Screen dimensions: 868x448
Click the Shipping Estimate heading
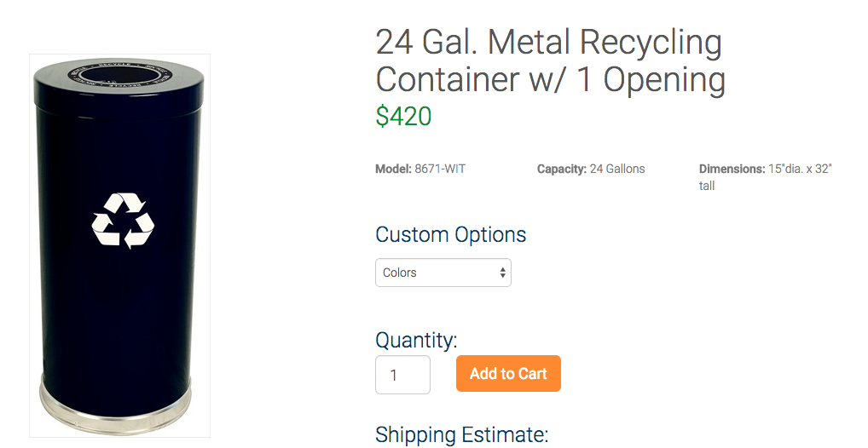click(x=461, y=435)
